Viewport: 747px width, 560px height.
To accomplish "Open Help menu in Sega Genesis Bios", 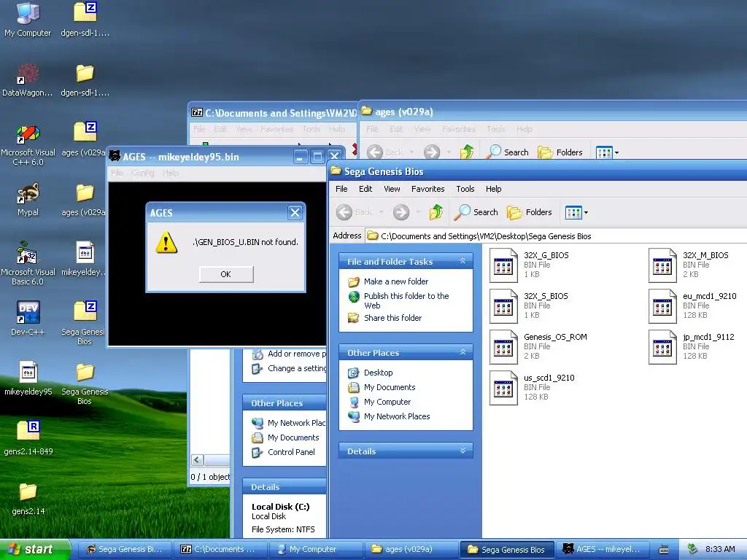I will tap(494, 189).
